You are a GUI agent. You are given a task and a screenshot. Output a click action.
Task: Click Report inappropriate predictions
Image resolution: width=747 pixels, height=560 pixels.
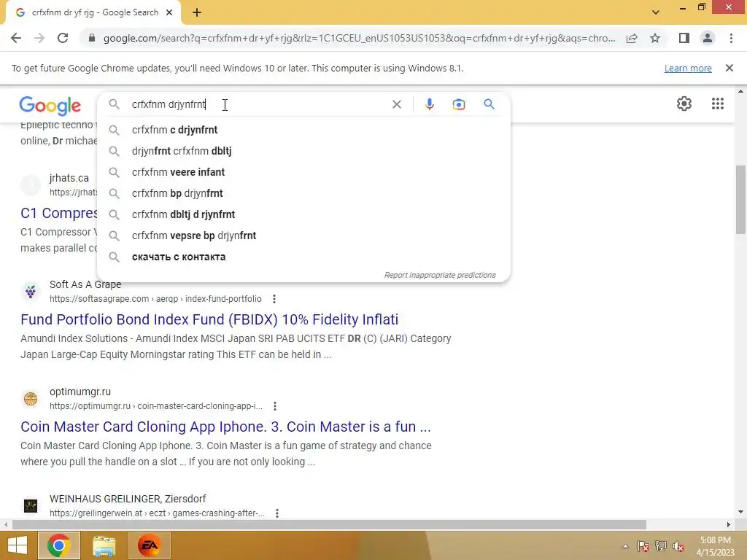[440, 275]
